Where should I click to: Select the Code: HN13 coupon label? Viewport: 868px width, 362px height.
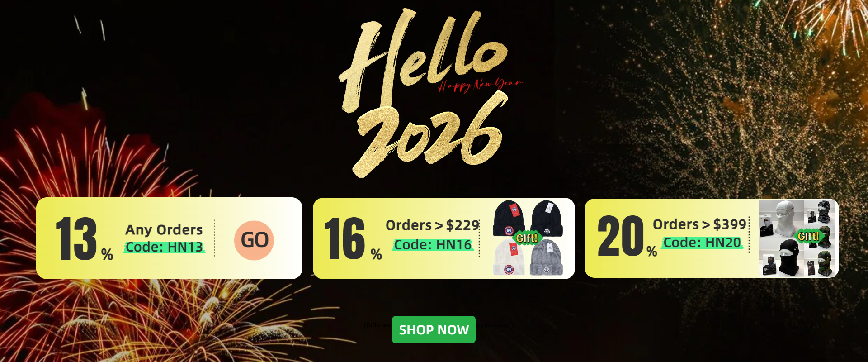click(165, 247)
